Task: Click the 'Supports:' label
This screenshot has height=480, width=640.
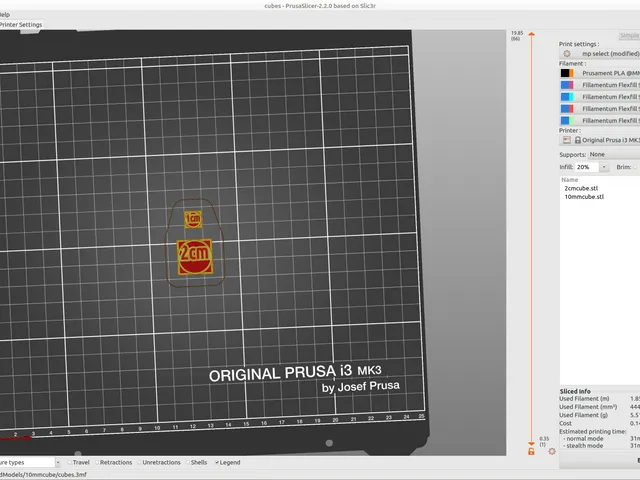Action: click(x=573, y=155)
